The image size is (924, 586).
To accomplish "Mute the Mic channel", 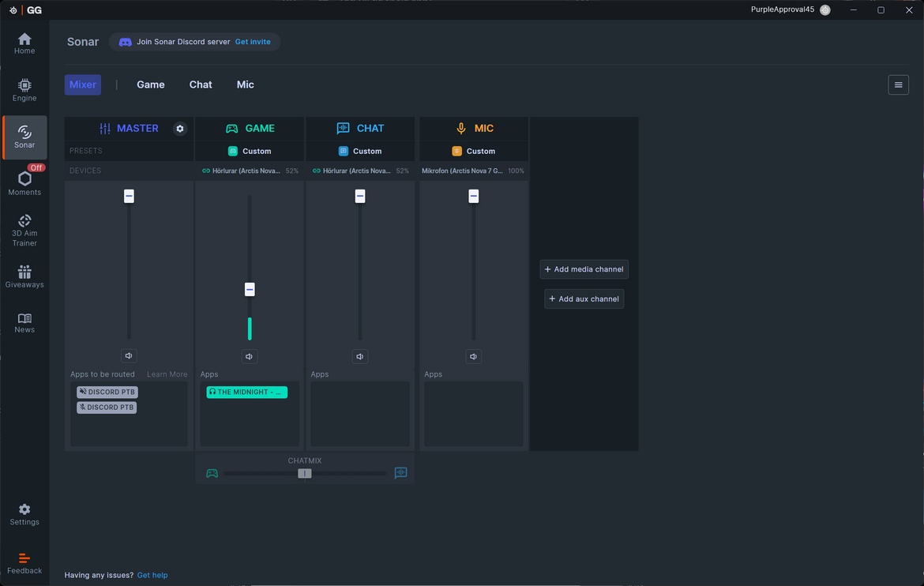I will point(473,357).
